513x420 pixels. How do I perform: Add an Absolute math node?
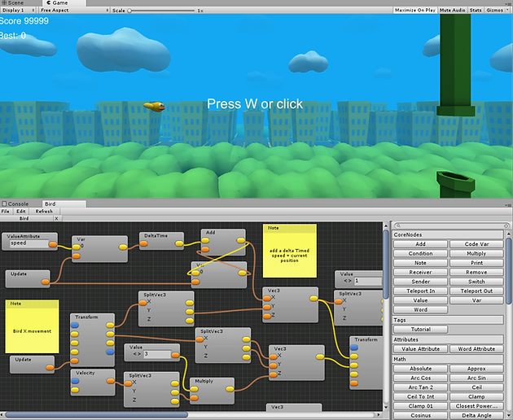point(420,369)
